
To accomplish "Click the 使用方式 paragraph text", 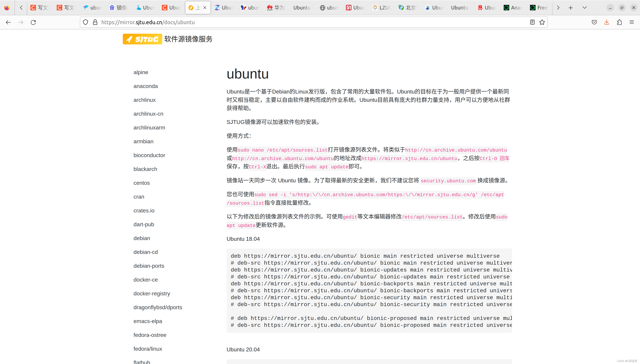I will pos(239,136).
